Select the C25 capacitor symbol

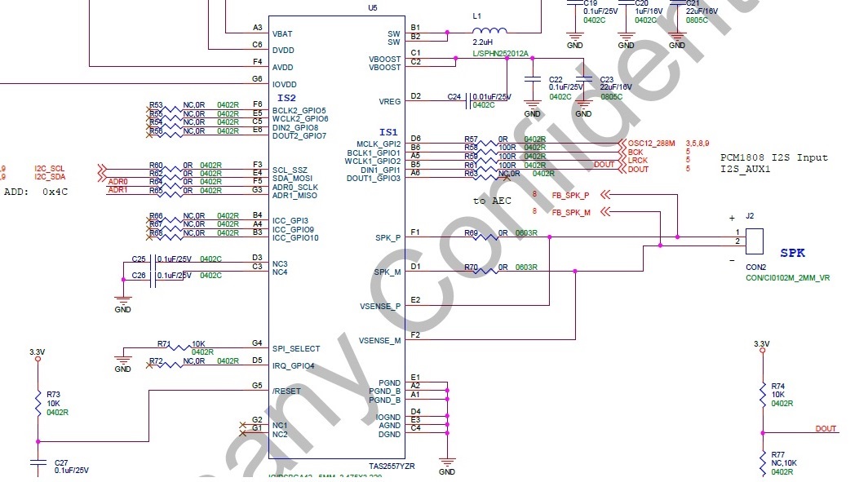[154, 263]
